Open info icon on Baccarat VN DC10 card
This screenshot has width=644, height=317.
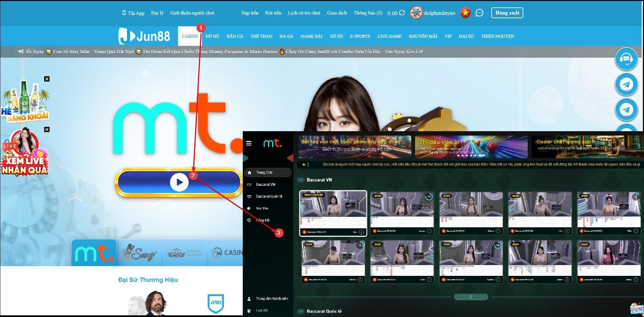636,280
